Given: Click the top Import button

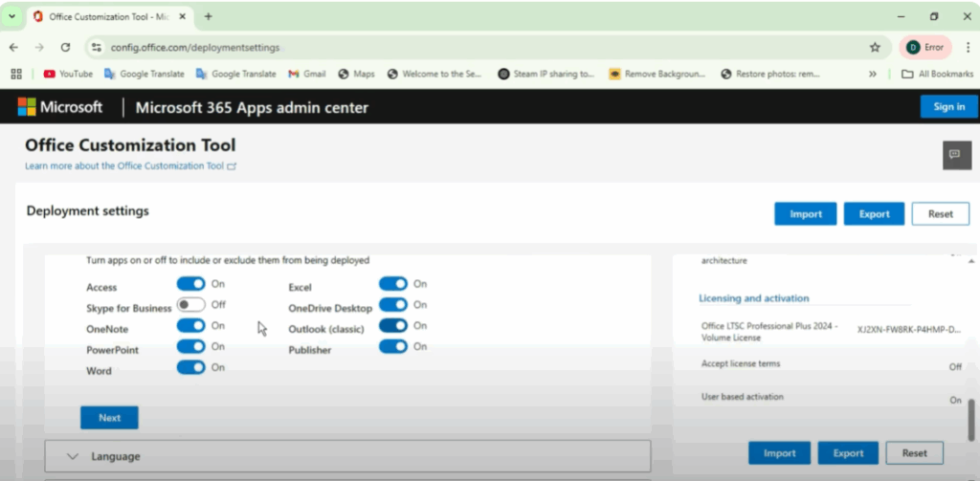Looking at the screenshot, I should pos(806,213).
